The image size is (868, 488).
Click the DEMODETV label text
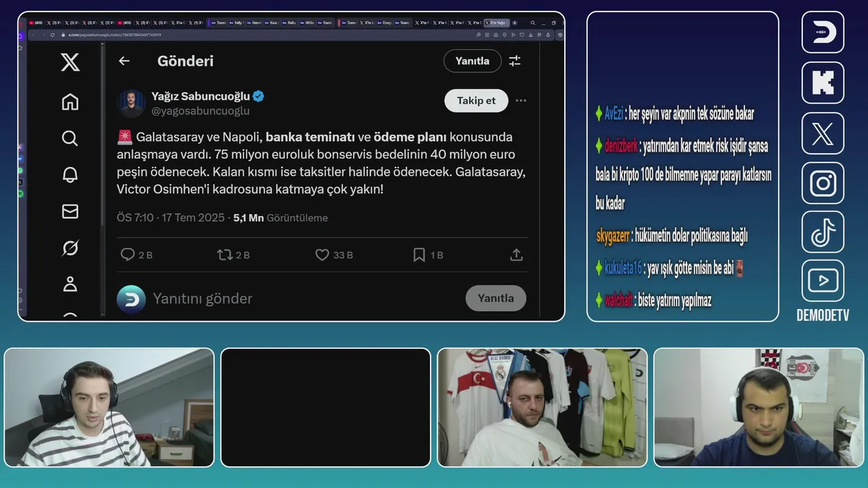(x=823, y=315)
